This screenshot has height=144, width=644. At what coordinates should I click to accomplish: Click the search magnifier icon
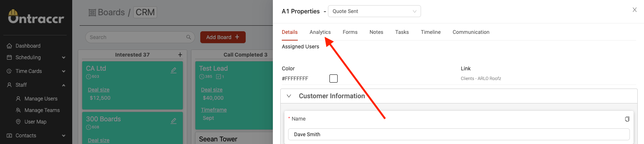(x=189, y=37)
